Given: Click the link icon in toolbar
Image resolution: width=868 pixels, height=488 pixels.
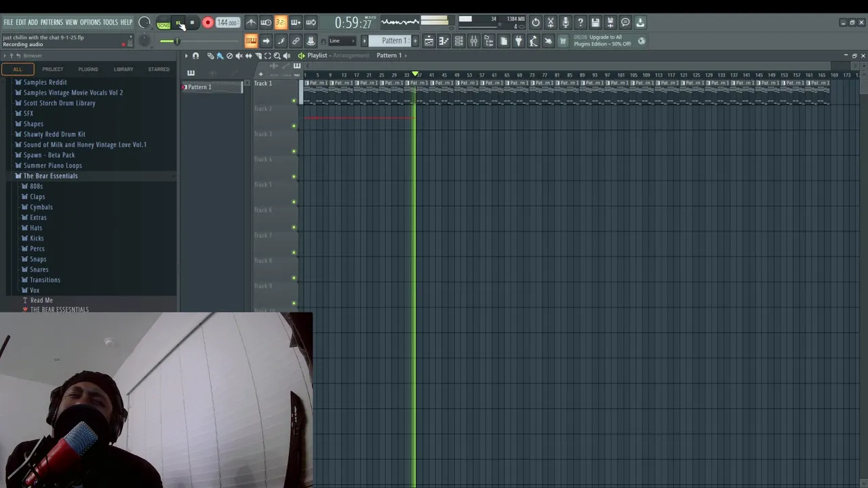Looking at the screenshot, I should tap(296, 41).
